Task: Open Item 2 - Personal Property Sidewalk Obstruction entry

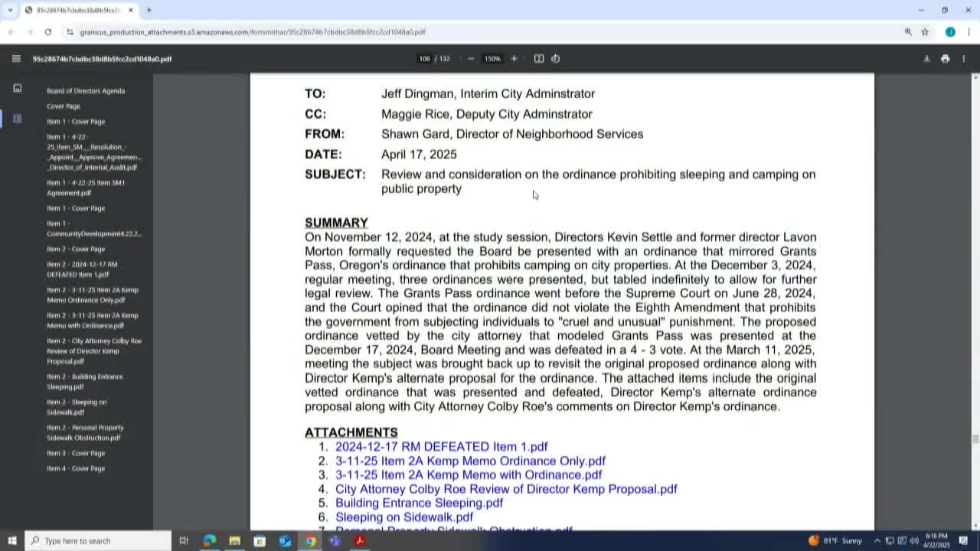Action: 85,433
